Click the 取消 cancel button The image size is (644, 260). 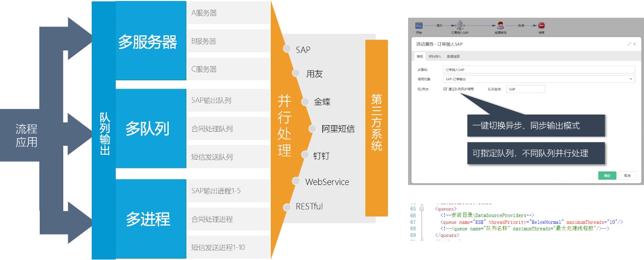(627, 175)
